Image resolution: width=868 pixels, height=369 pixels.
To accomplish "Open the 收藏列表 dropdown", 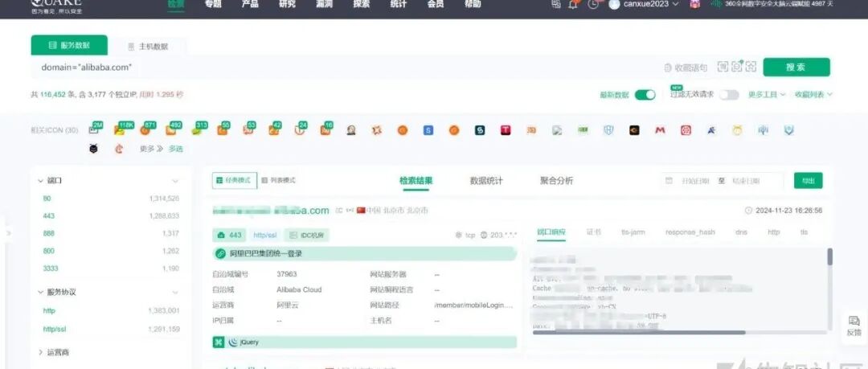I will click(x=813, y=95).
